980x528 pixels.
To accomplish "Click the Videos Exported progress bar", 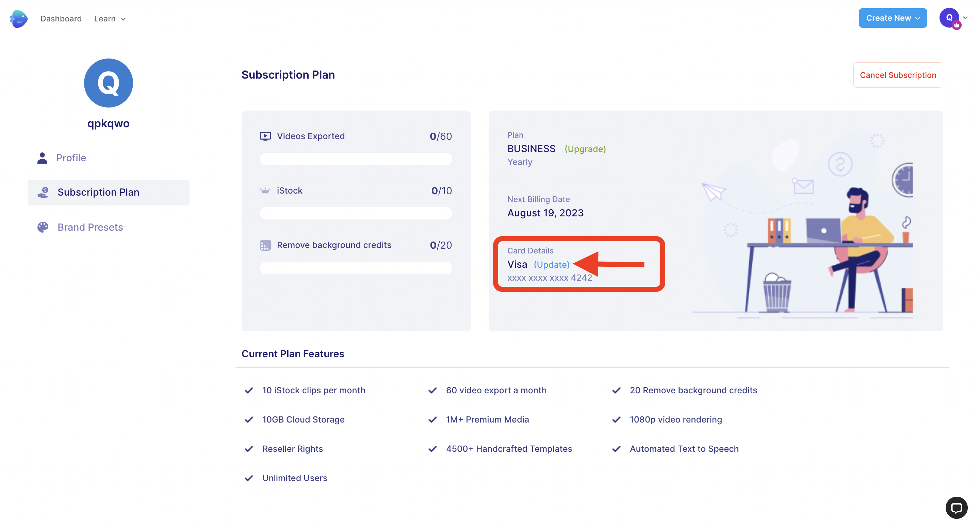I will pos(356,159).
